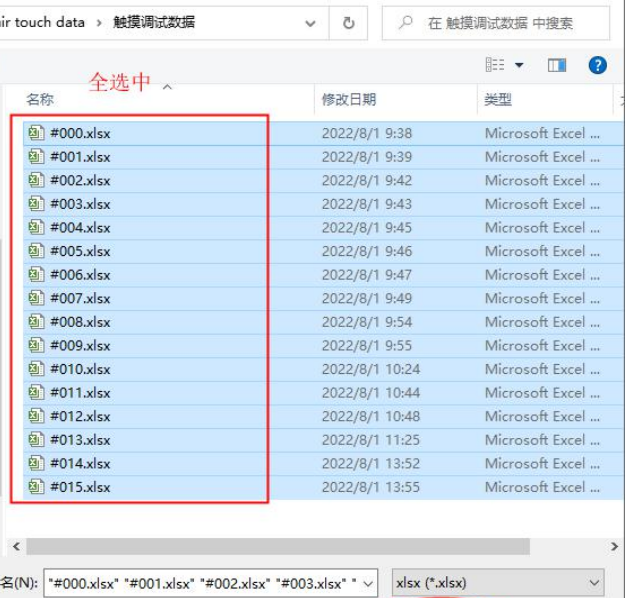
Task: Select file name #002.xlsx
Action: 80,180
